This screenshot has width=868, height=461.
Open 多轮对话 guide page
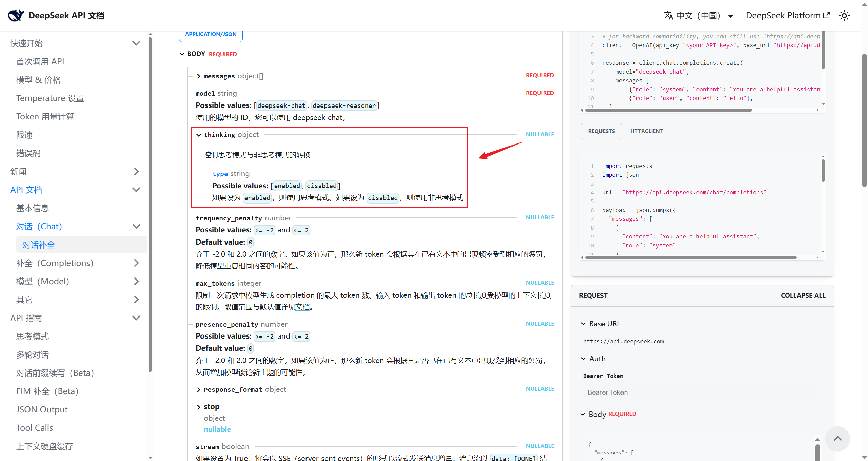33,354
